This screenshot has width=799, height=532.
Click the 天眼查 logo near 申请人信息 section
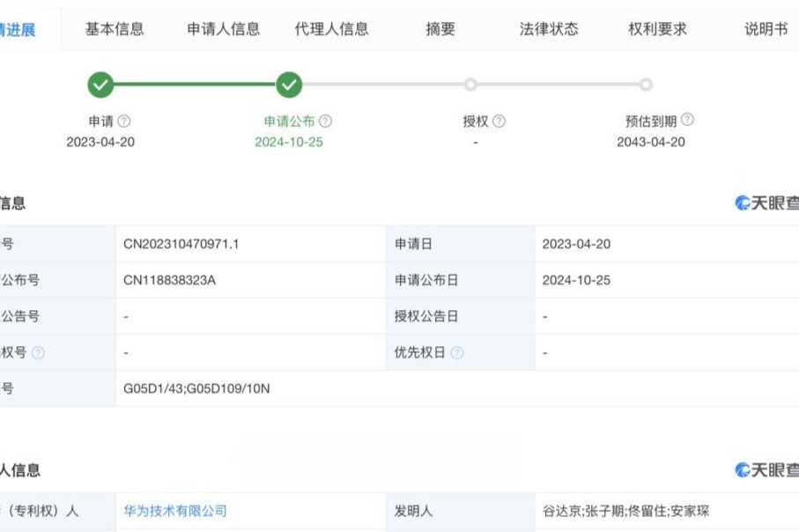pos(771,467)
